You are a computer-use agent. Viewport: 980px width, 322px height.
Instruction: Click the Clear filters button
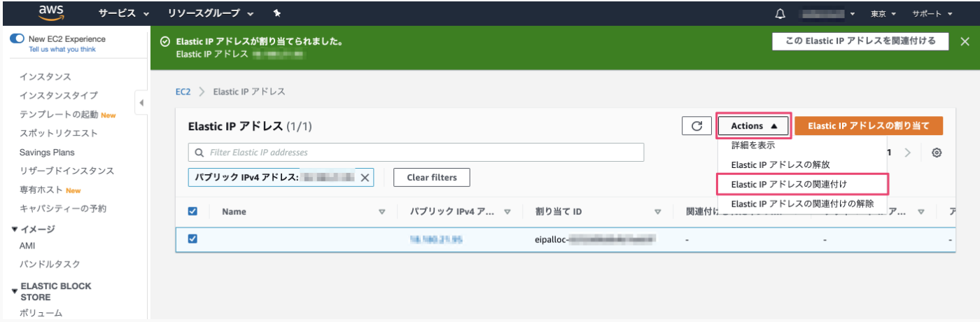(431, 178)
